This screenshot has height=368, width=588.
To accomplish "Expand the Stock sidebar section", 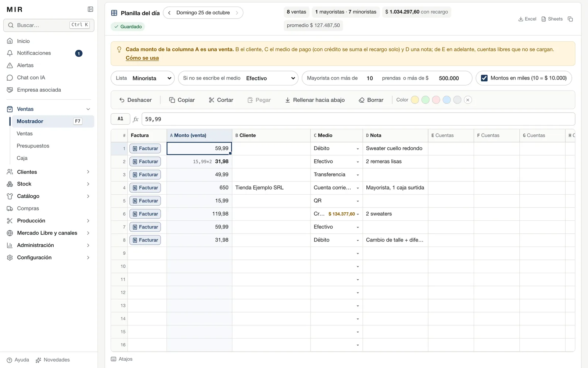I will 88,184.
